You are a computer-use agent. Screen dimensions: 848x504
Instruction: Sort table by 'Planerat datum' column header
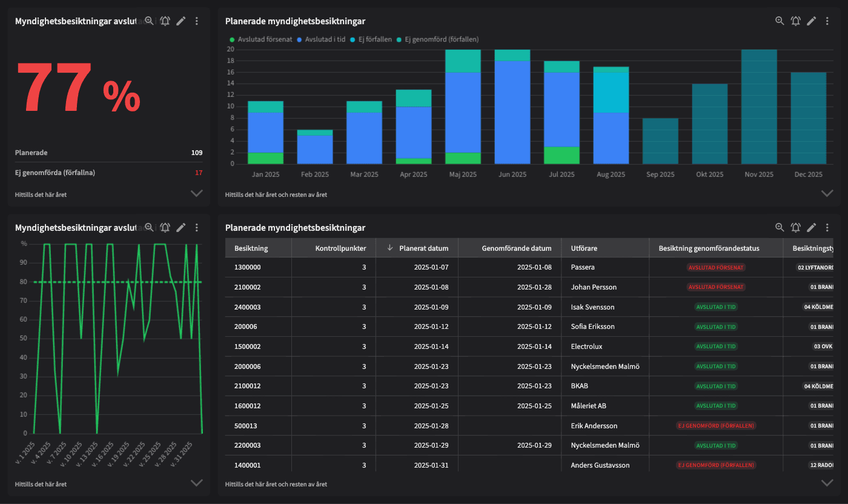423,248
